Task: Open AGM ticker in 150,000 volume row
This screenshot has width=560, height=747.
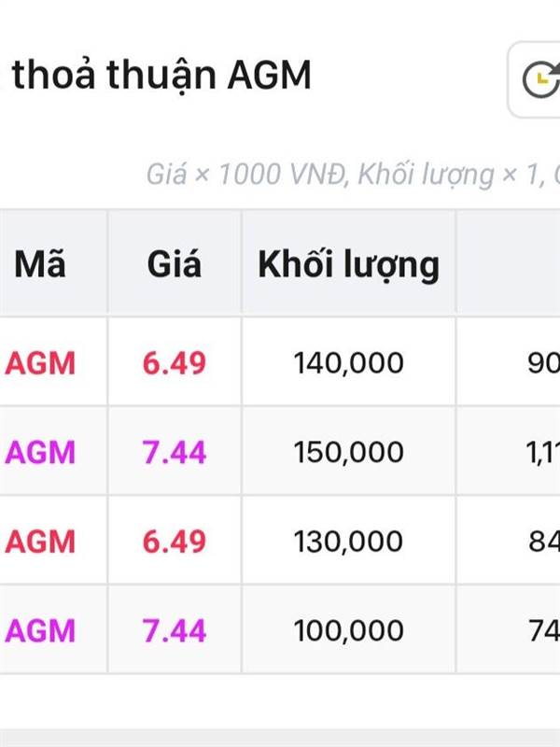Action: [x=40, y=452]
